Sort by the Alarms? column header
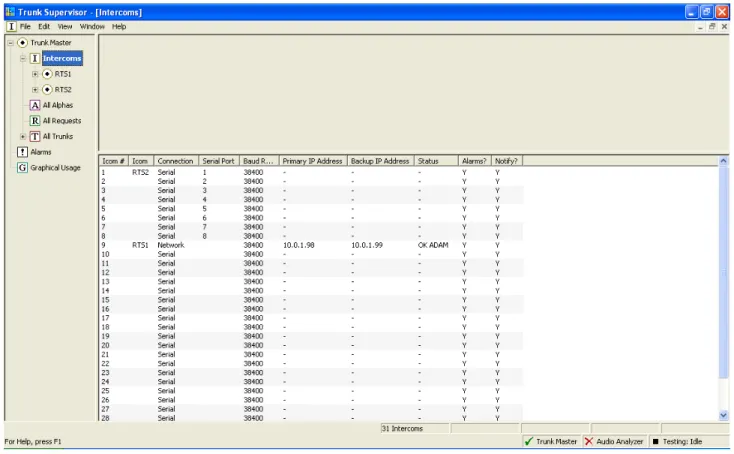734x454 pixels. coord(474,161)
